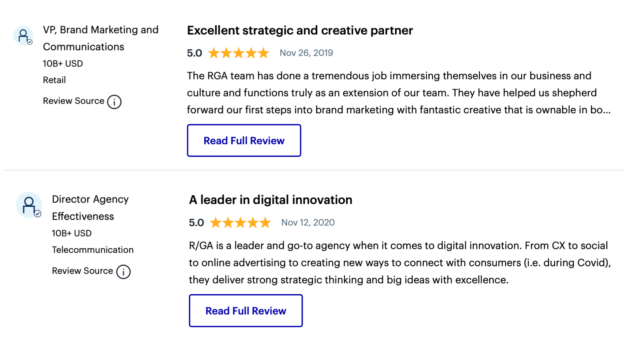Image resolution: width=644 pixels, height=345 pixels.
Task: Click the 'Telecommunication' industry label
Action: (93, 250)
